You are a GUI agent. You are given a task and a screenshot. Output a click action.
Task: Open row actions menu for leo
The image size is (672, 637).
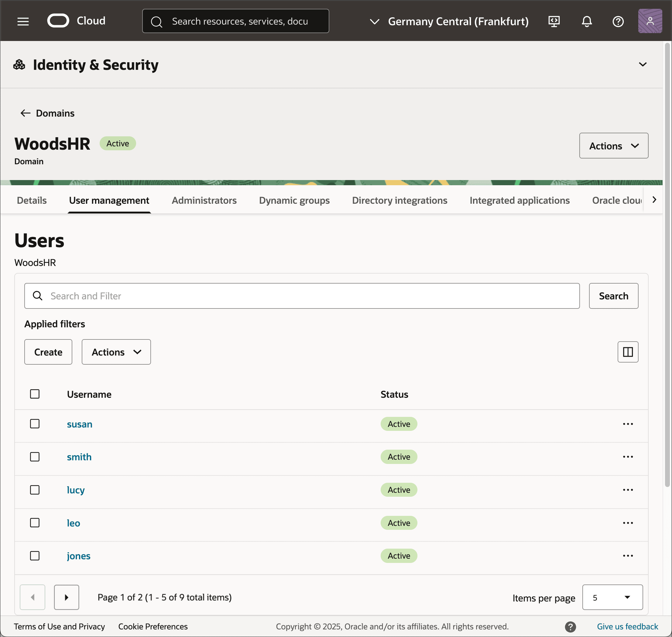click(x=628, y=523)
